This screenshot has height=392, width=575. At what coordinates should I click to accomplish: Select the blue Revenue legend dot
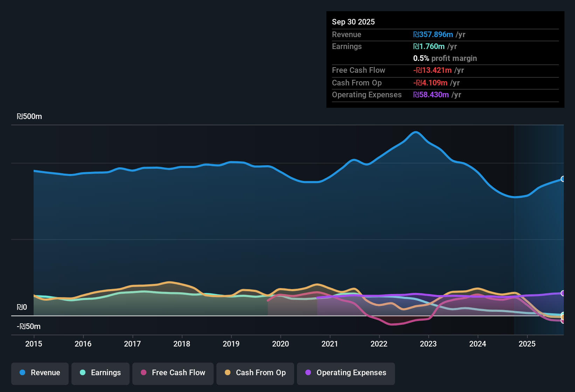click(22, 373)
